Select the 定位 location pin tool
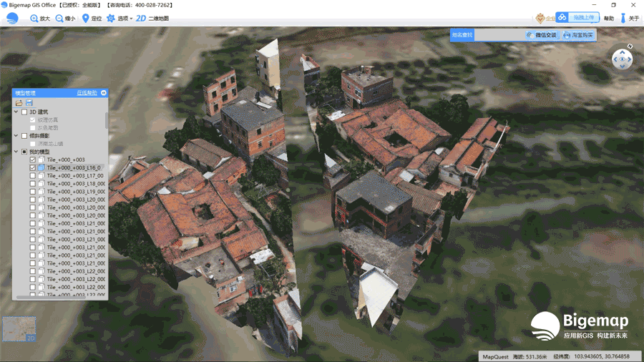 (x=92, y=19)
